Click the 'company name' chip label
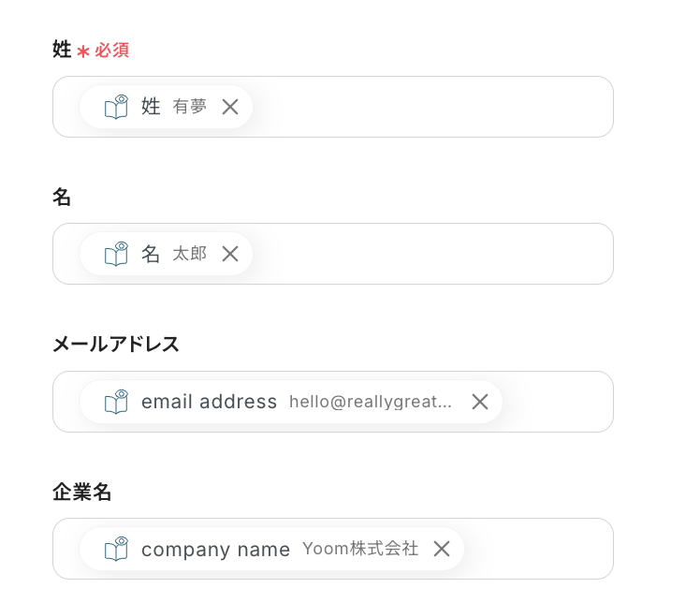700x603 pixels. [215, 550]
